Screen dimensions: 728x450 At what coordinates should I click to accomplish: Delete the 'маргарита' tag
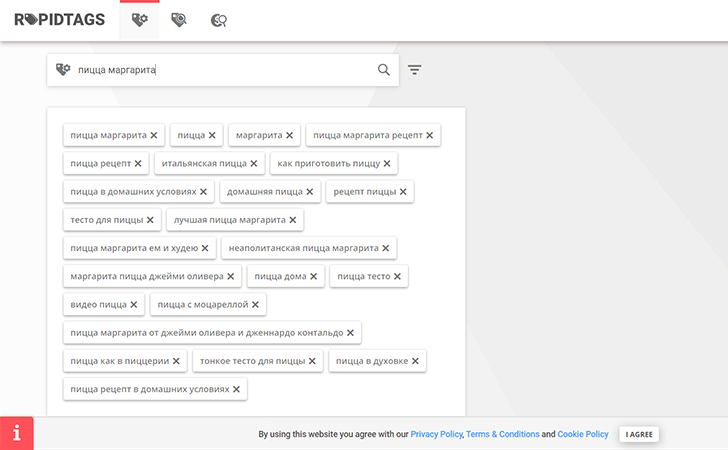(290, 135)
